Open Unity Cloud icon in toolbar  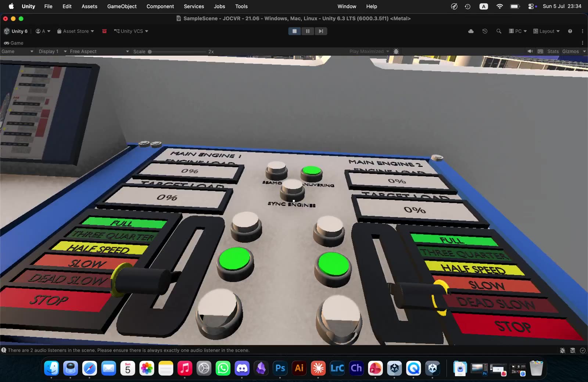click(471, 31)
